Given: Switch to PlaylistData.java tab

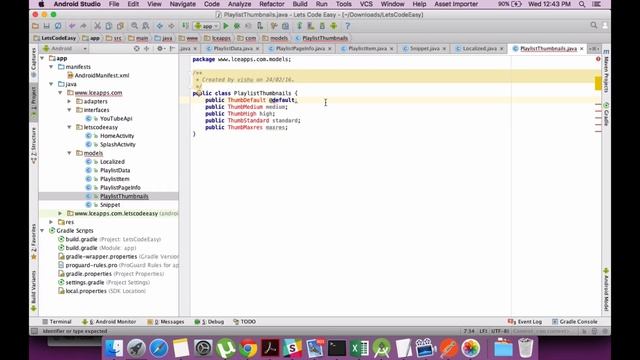Looking at the screenshot, I should 233,49.
